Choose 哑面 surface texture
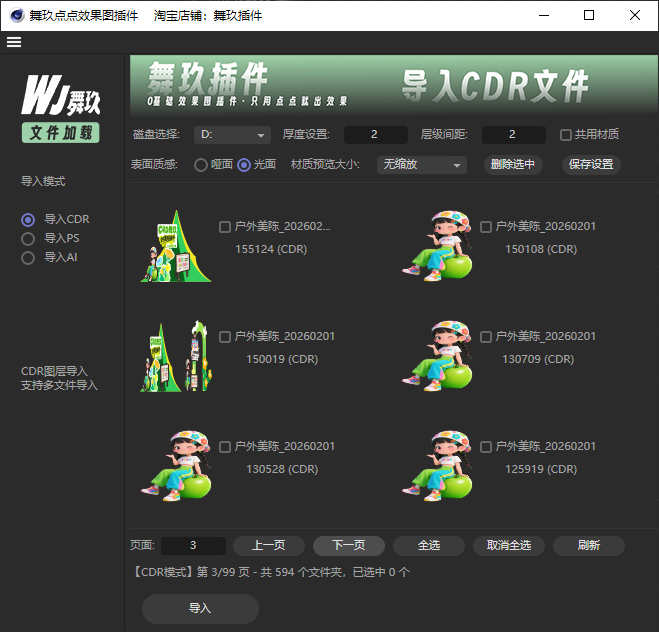The height and width of the screenshot is (632, 659). click(x=201, y=165)
